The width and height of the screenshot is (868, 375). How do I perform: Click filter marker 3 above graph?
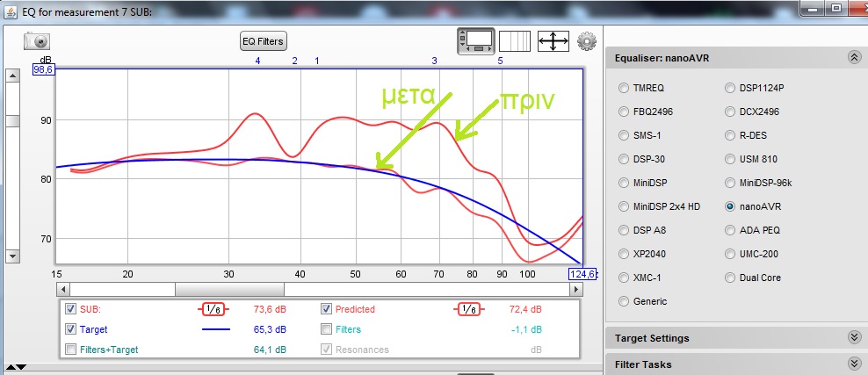(x=434, y=61)
